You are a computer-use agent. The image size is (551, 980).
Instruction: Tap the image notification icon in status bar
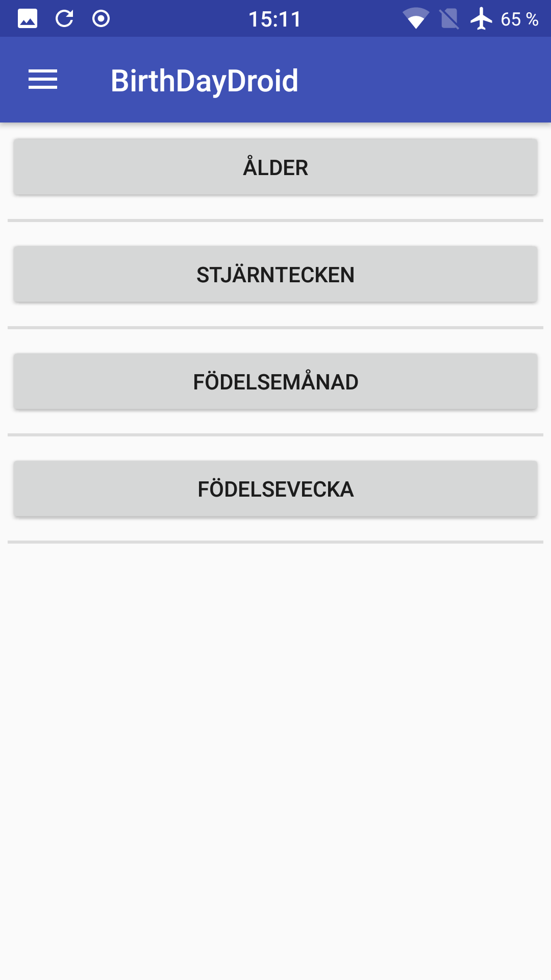[28, 19]
